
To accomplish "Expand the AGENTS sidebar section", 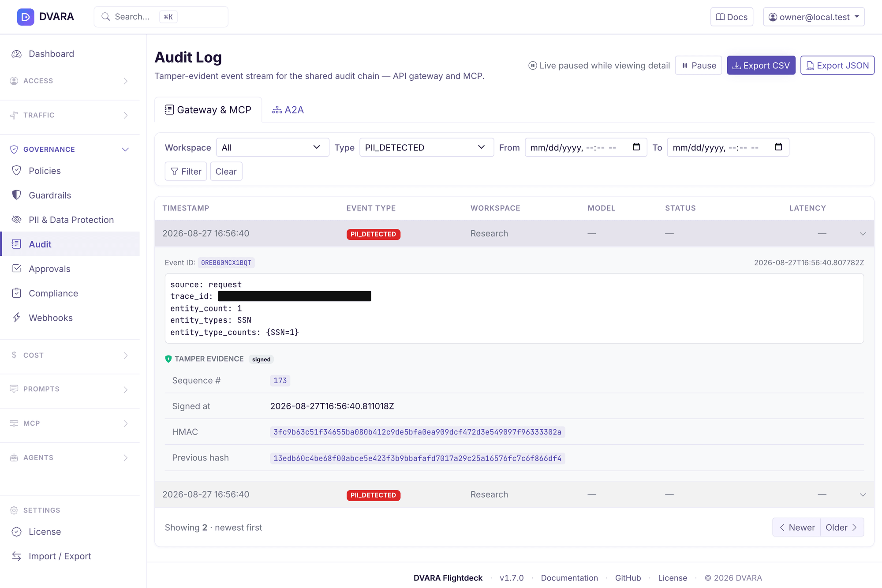I will 70,458.
